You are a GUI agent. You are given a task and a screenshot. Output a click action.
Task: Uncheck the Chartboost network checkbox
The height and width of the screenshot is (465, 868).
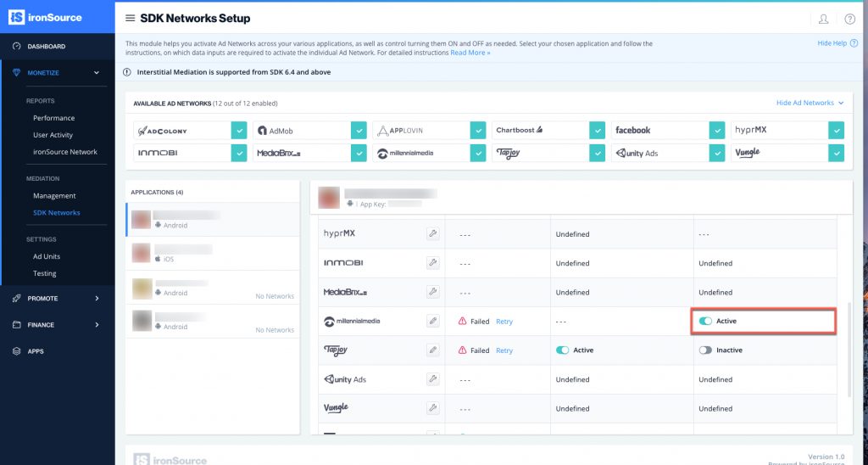pyautogui.click(x=598, y=130)
